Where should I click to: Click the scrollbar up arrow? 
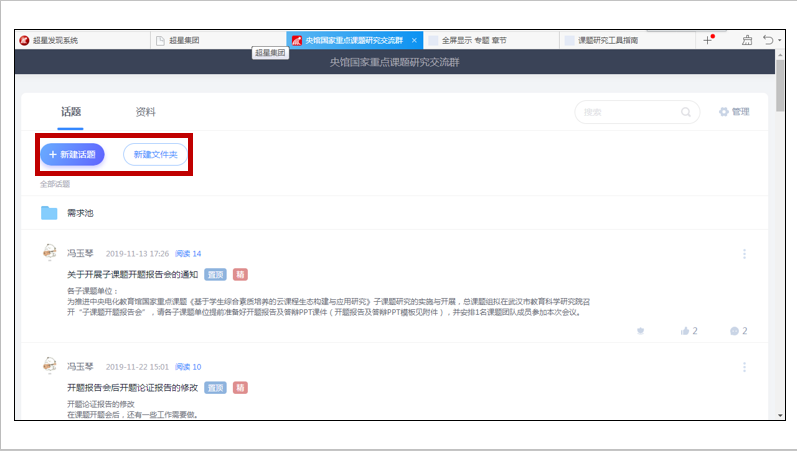[780, 54]
